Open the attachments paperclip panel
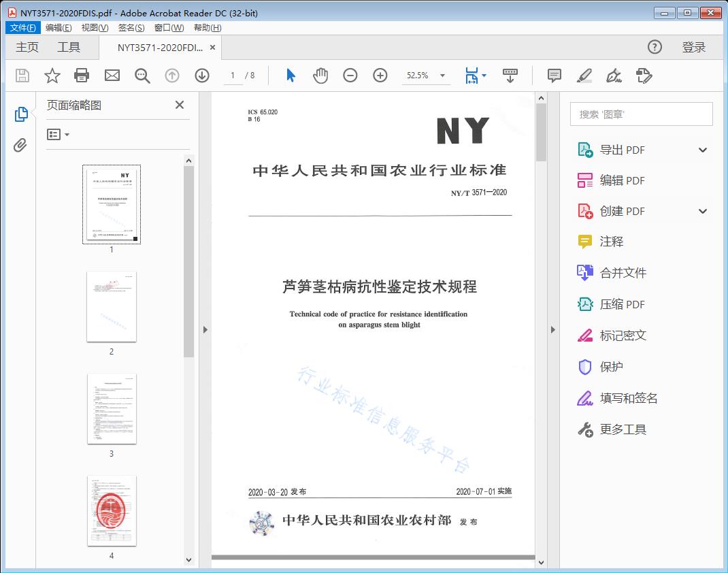This screenshot has width=728, height=573. pyautogui.click(x=20, y=145)
